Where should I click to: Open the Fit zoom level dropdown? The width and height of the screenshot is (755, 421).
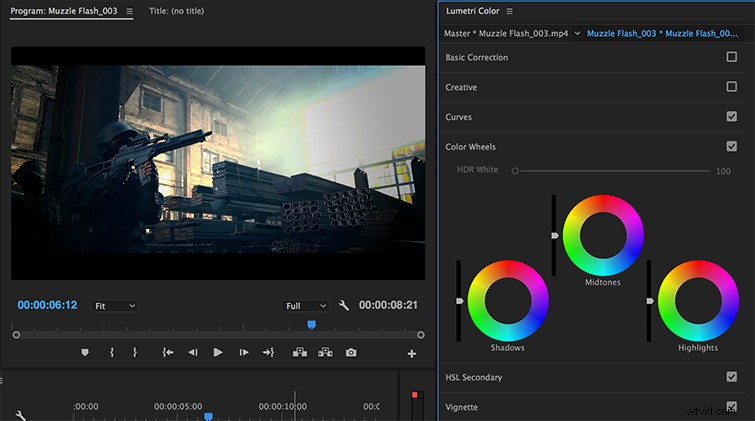coord(115,306)
